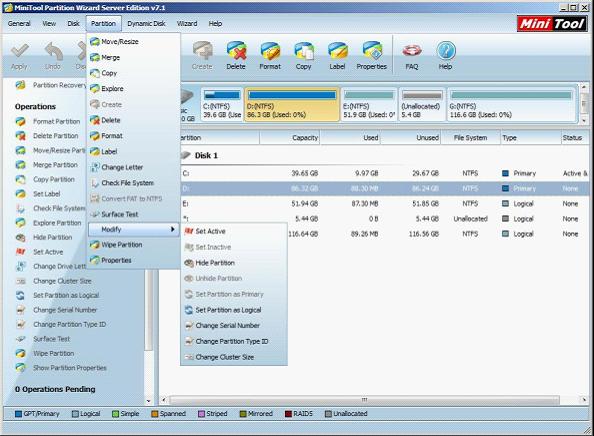Select Properties in the Partition menu
Image resolution: width=594 pixels, height=436 pixels.
click(x=133, y=260)
